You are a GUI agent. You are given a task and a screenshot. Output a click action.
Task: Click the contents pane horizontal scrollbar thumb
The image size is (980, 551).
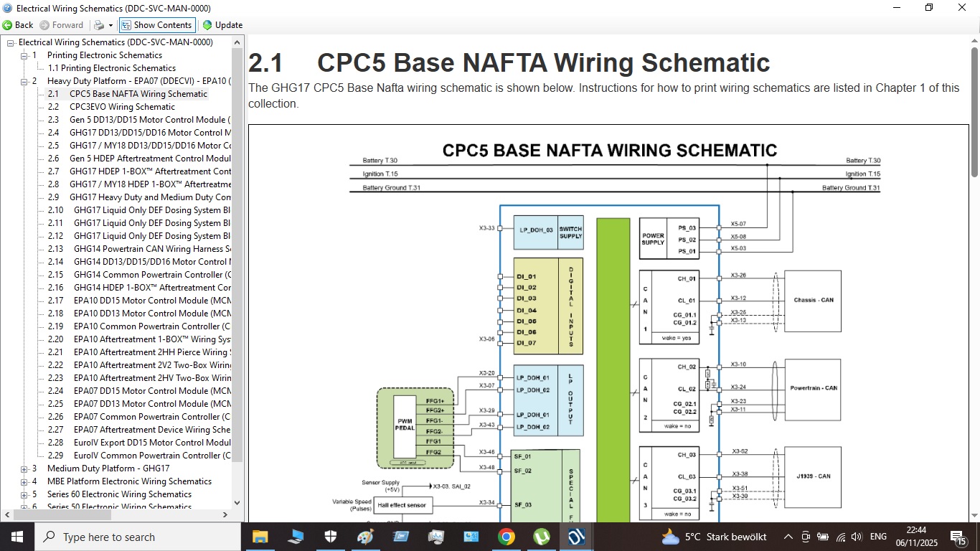click(61, 514)
